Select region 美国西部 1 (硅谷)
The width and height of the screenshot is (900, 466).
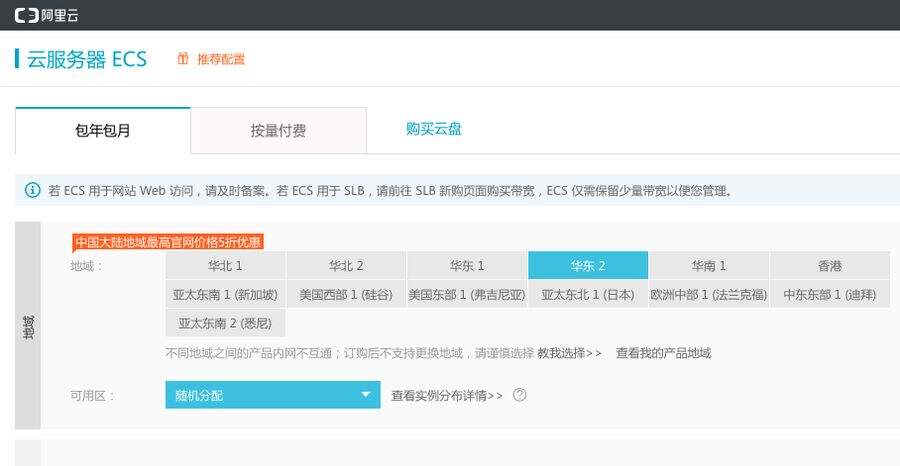346,294
